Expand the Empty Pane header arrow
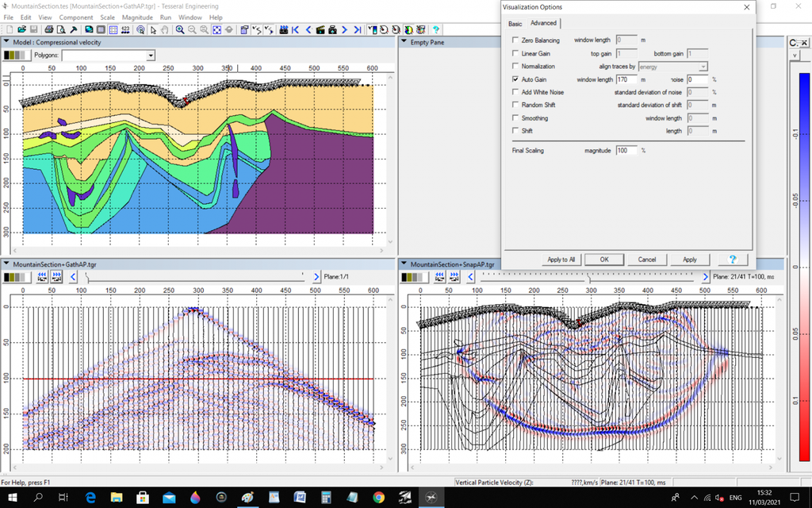The image size is (812, 508). coord(404,42)
